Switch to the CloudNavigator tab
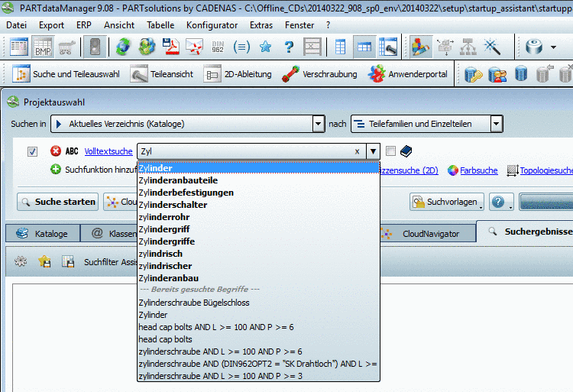Screen dimensions: 573x392 tap(428, 234)
